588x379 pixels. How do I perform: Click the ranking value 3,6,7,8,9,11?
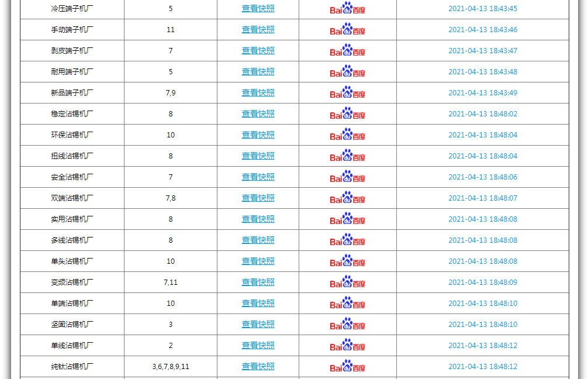[171, 366]
